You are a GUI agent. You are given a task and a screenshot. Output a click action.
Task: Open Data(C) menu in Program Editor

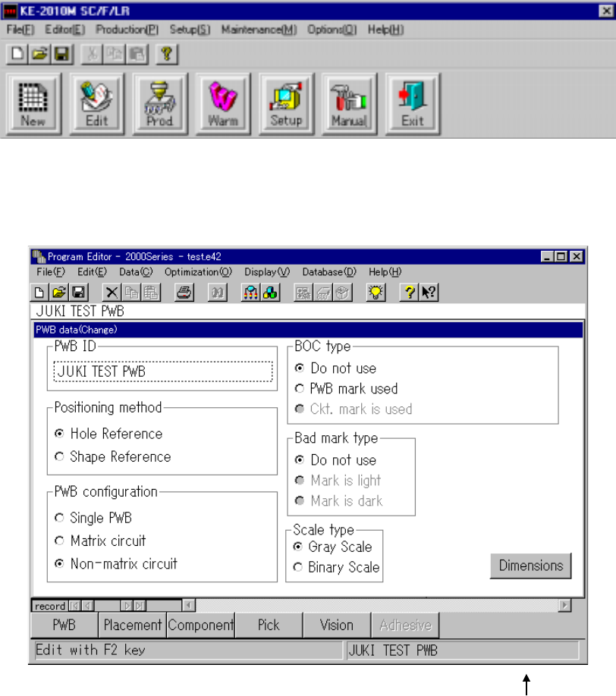coord(136,271)
